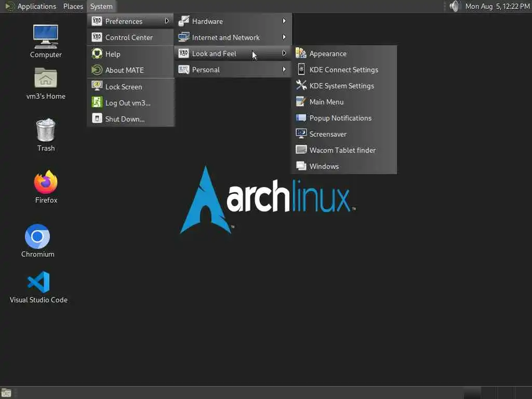This screenshot has height=399, width=532.
Task: Expand the Preferences submenu arrow
Action: pos(167,21)
